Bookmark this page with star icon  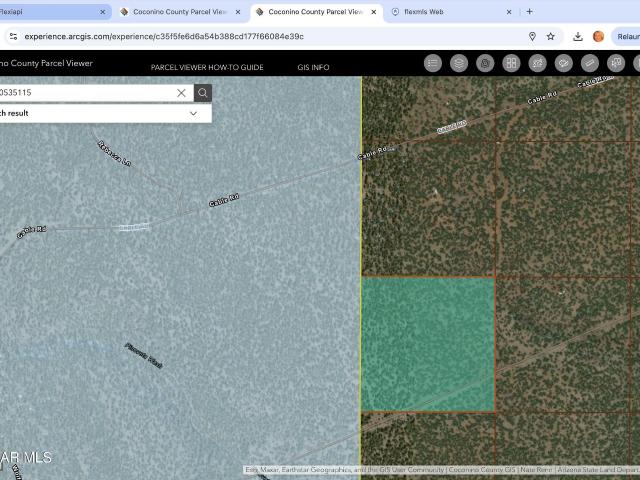551,36
